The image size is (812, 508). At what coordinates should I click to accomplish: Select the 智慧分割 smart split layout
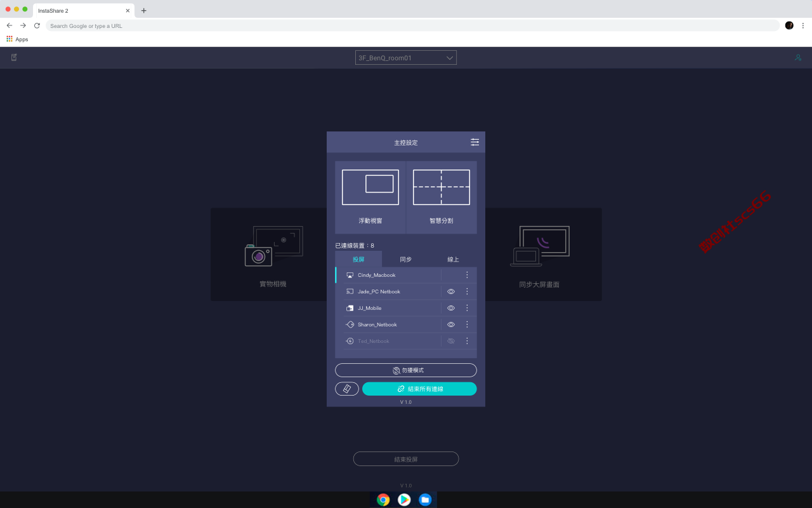[x=442, y=197]
